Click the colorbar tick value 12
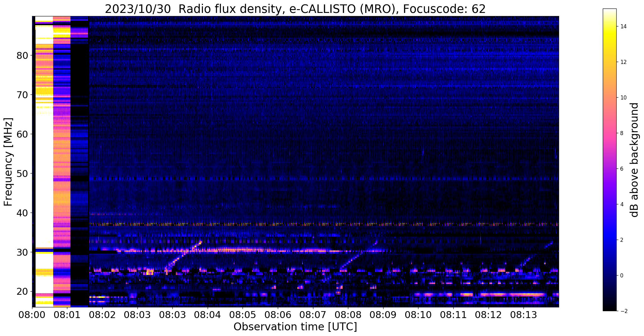 click(623, 62)
